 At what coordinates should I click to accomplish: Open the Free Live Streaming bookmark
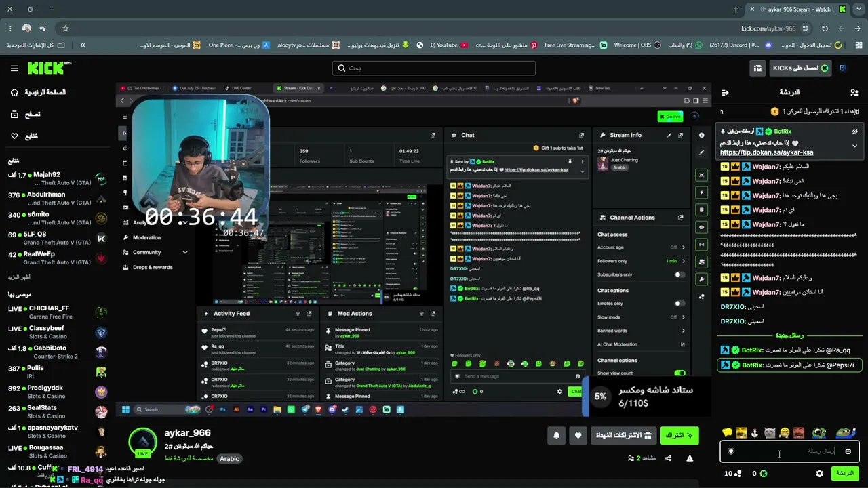pos(575,45)
